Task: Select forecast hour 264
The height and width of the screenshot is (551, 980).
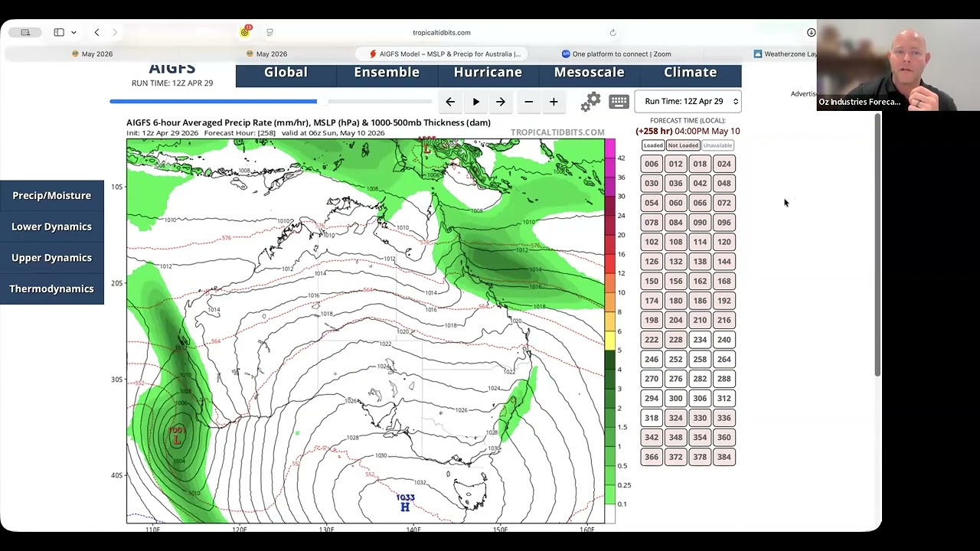Action: [x=724, y=359]
